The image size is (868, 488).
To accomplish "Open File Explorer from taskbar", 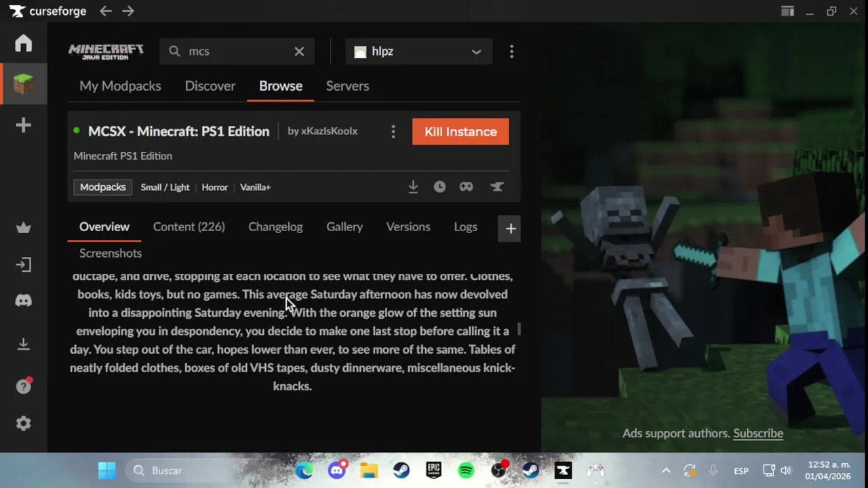I will point(369,470).
